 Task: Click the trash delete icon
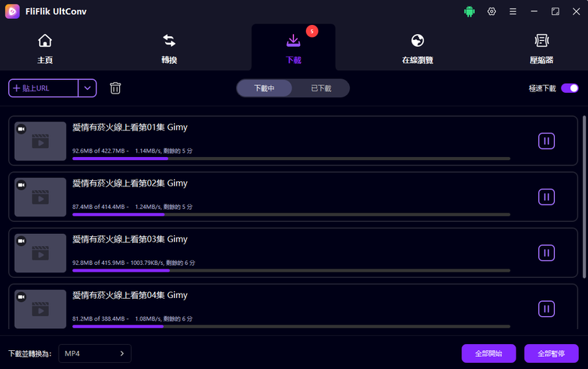coord(115,88)
